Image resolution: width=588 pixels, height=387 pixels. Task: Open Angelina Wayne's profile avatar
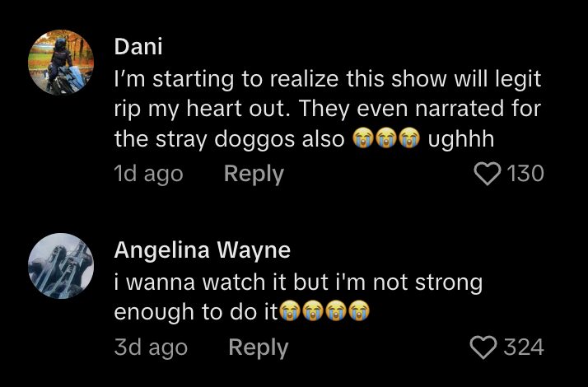[61, 266]
